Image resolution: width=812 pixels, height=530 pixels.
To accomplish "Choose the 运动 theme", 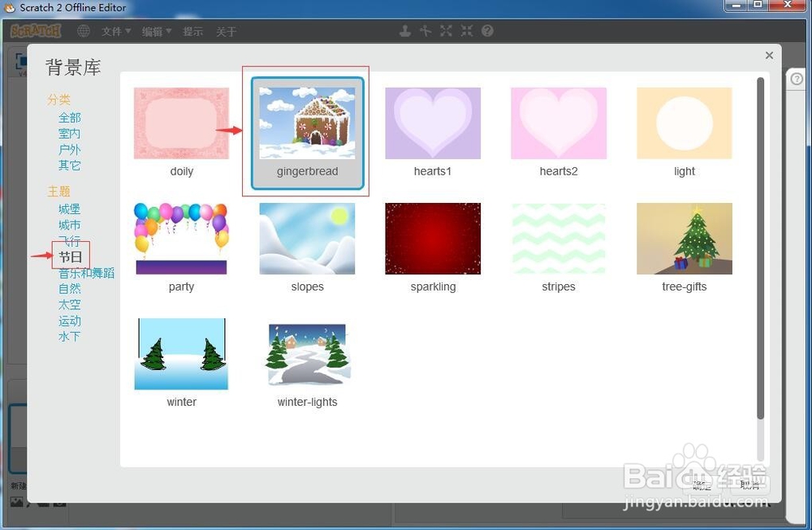I will 69,321.
